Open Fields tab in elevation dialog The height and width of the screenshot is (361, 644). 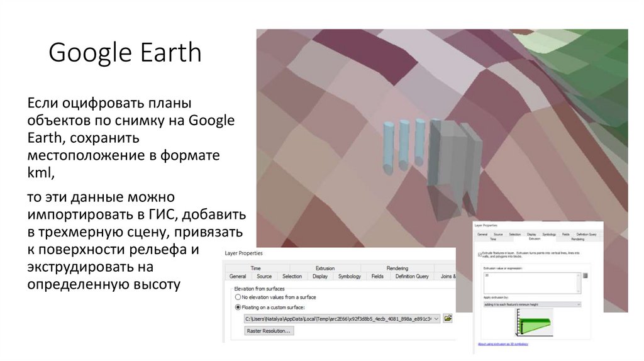point(377,276)
